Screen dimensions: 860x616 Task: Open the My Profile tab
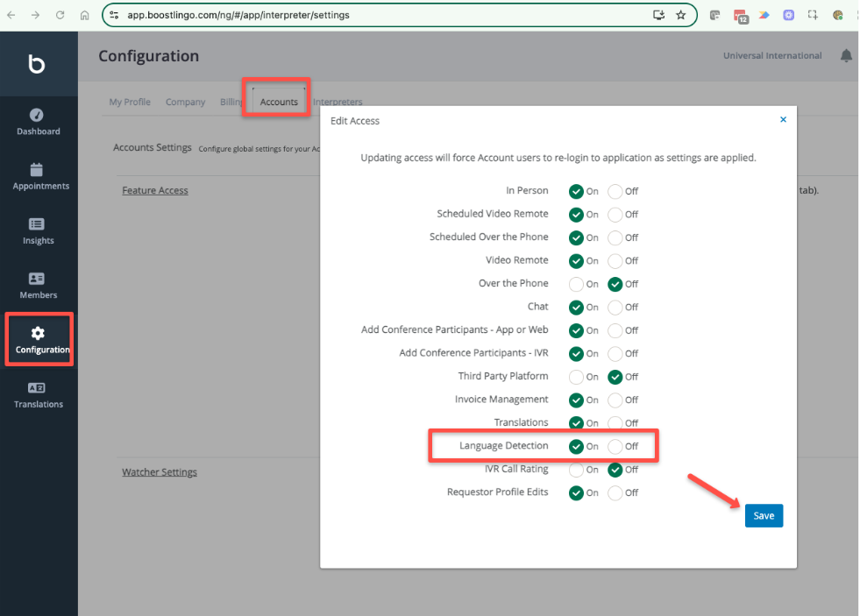click(x=130, y=102)
